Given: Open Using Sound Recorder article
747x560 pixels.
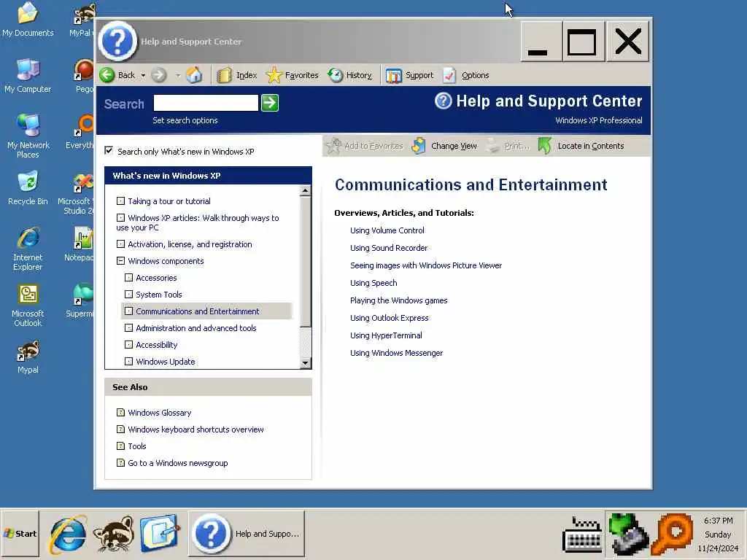Looking at the screenshot, I should point(389,248).
